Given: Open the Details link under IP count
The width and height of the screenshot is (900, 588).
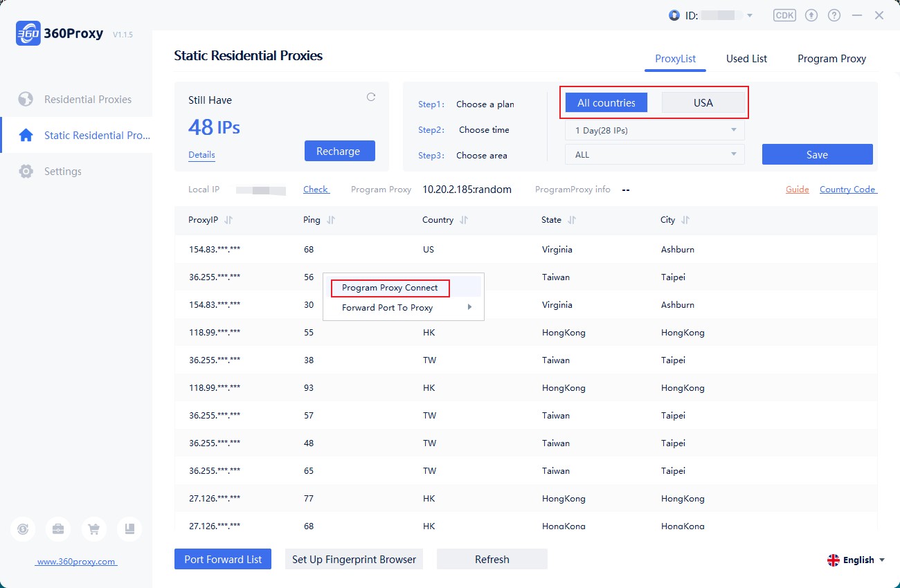Looking at the screenshot, I should pyautogui.click(x=201, y=155).
